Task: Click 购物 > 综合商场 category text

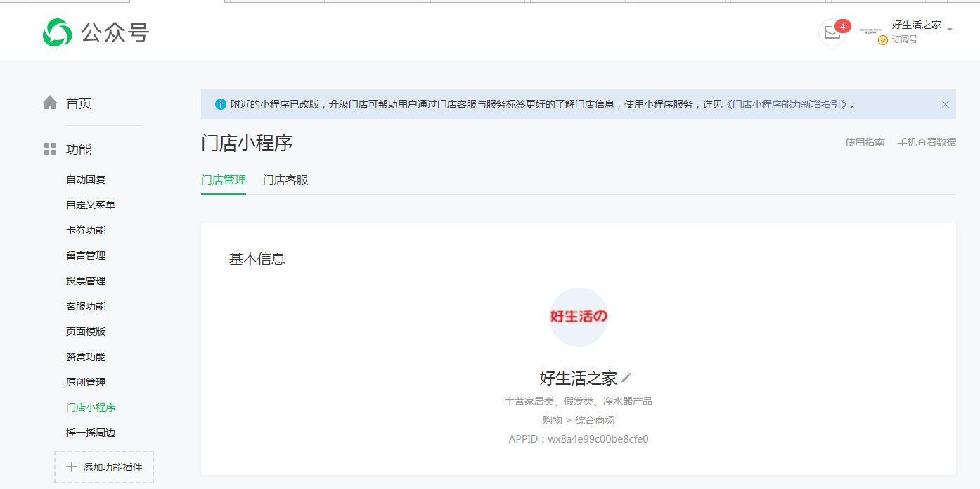Action: point(579,420)
